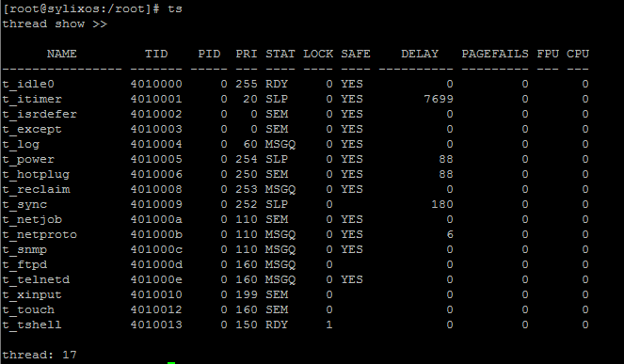Click the LOCK column header
The height and width of the screenshot is (364, 624).
tap(318, 54)
